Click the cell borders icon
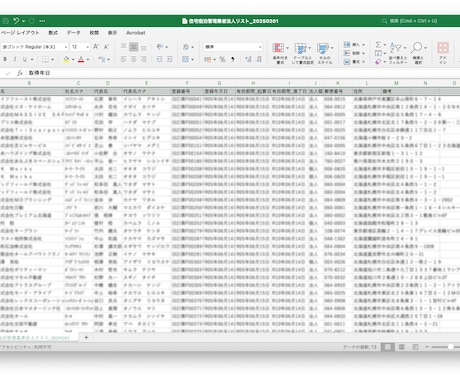The width and height of the screenshot is (460, 380). click(x=45, y=59)
